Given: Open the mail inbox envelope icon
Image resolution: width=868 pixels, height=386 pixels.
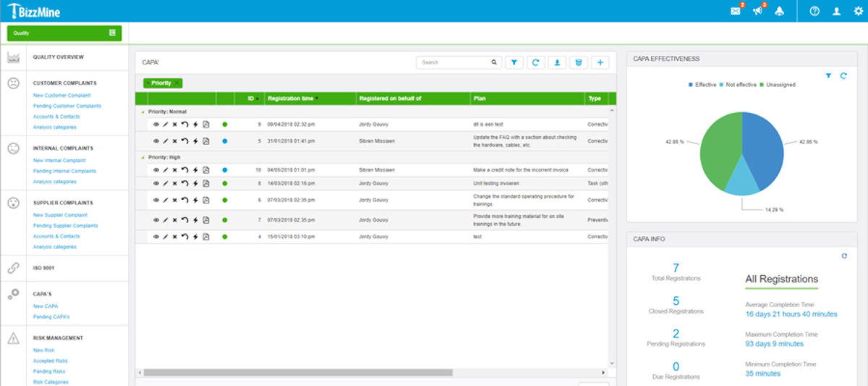Looking at the screenshot, I should pyautogui.click(x=736, y=12).
